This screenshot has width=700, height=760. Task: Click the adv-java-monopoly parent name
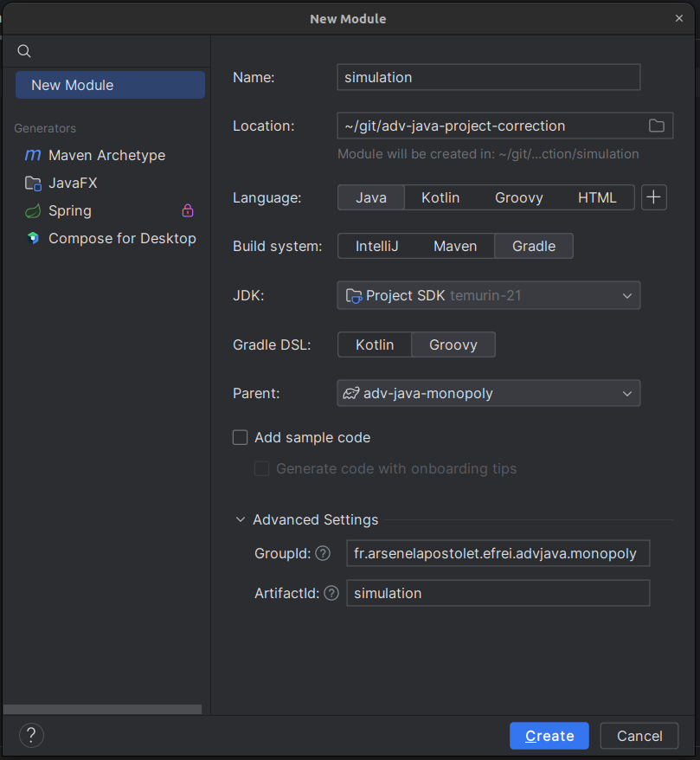[427, 393]
